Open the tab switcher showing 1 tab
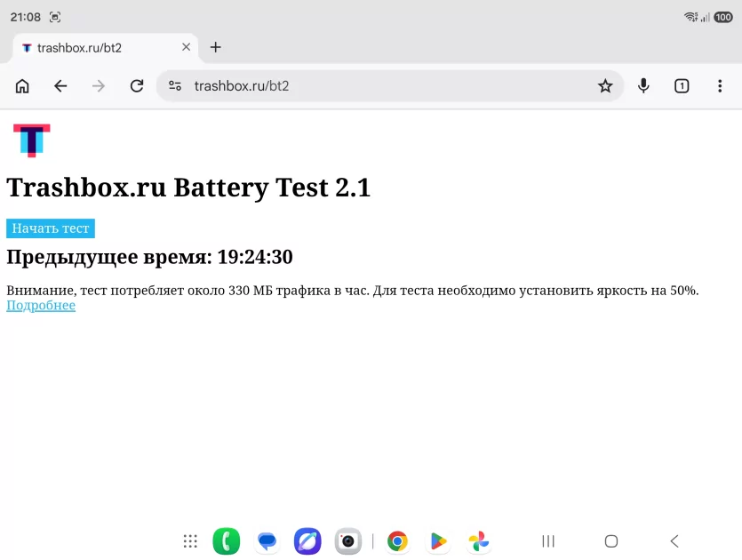 (x=682, y=86)
